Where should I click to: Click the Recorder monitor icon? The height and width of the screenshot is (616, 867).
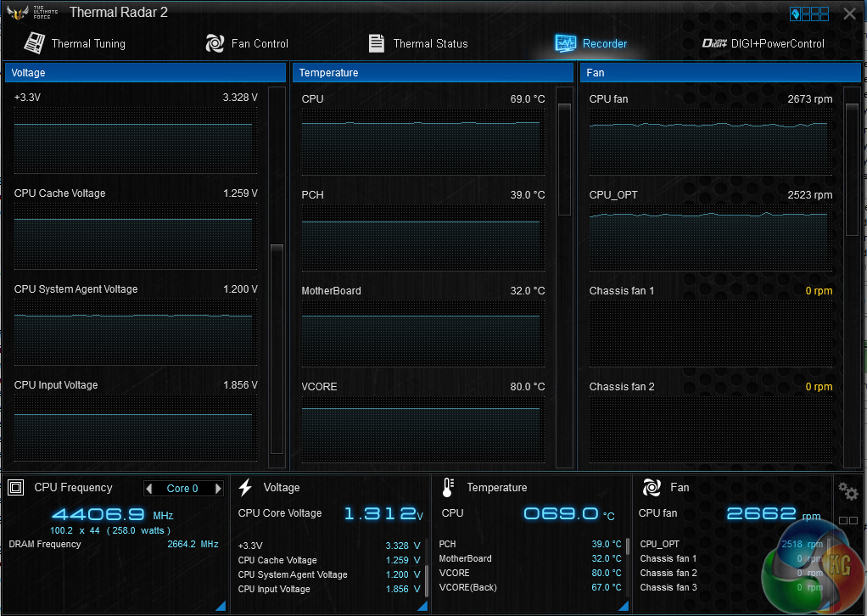(x=565, y=43)
